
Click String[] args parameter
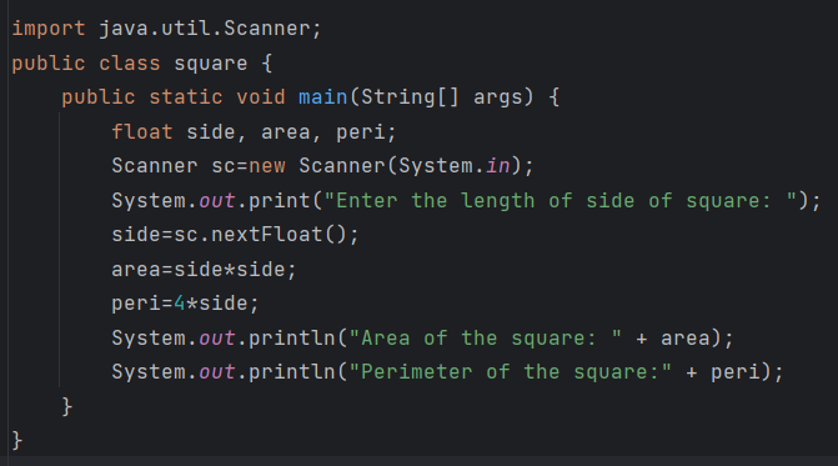[441, 97]
